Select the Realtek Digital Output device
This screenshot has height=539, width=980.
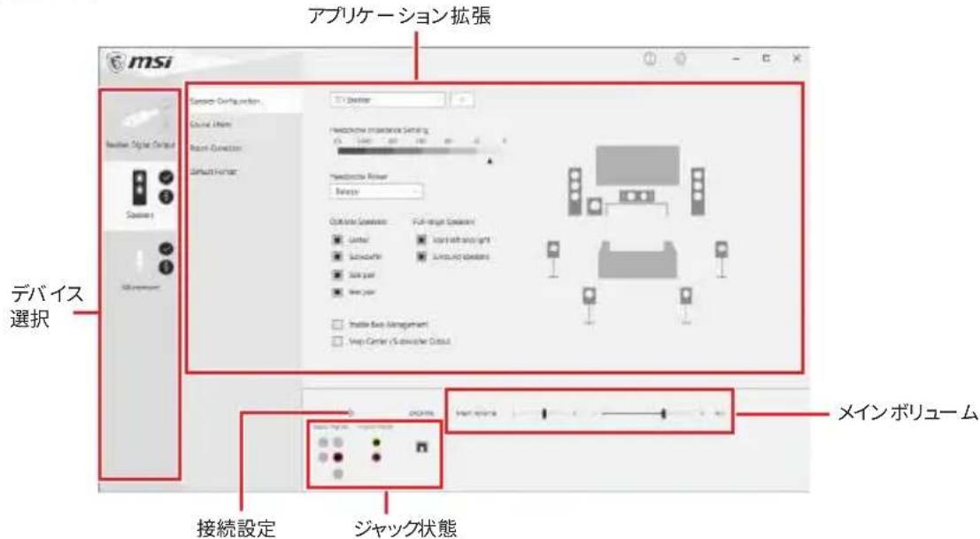(140, 127)
